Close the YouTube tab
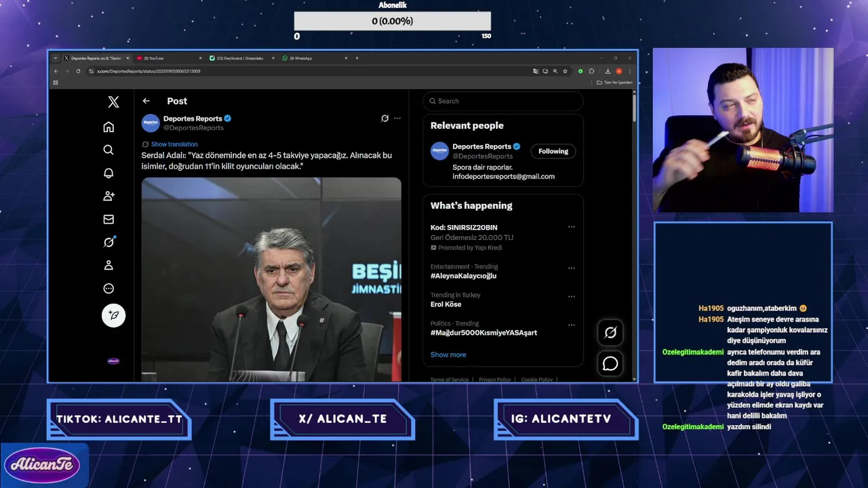 coord(201,58)
